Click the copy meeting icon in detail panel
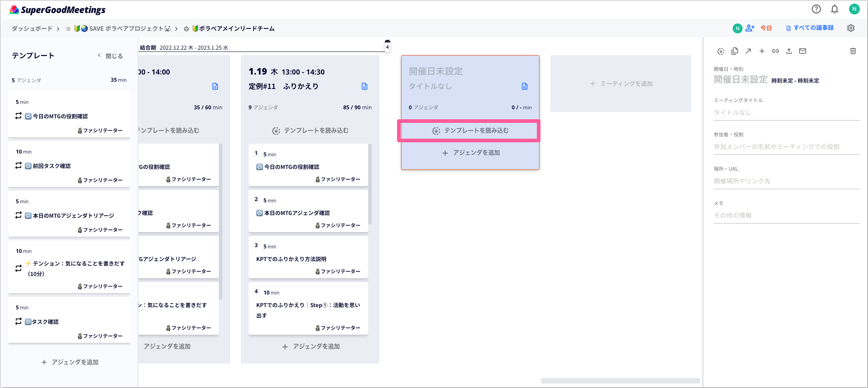 pos(734,51)
